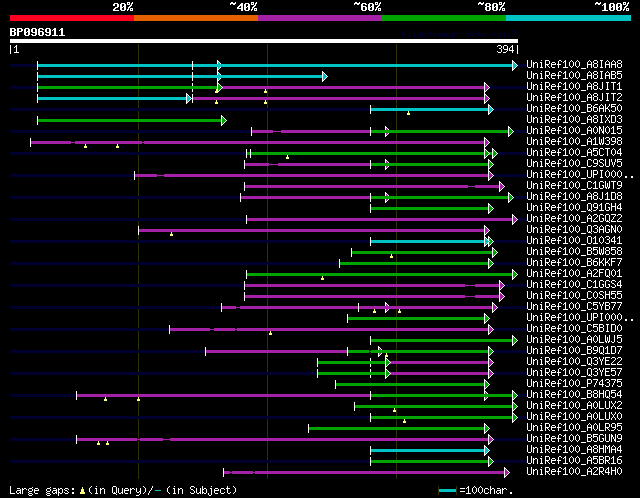This screenshot has height=498, width=640.
Task: Click yellow gap marker under Q3AGN0 bar
Action: [x=171, y=234]
